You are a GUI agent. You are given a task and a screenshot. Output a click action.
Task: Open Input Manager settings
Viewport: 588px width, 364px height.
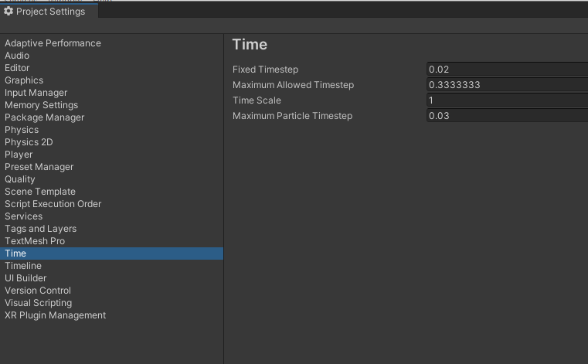36,93
